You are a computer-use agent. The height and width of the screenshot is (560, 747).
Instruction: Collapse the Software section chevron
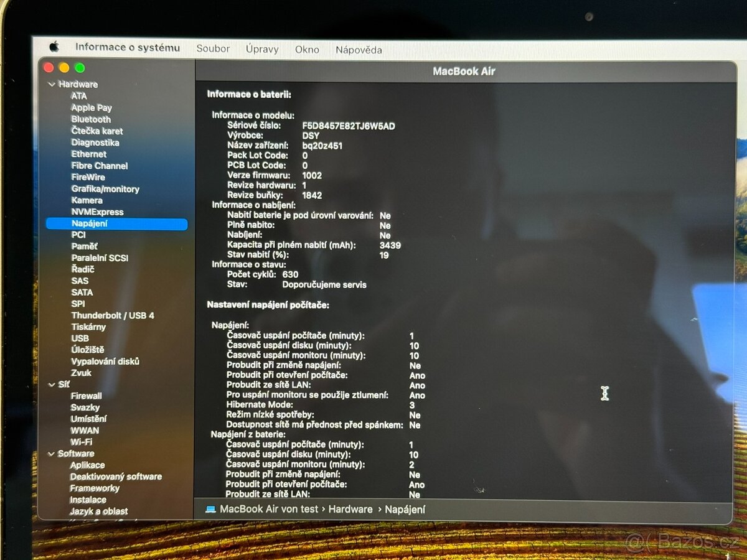pos(51,454)
